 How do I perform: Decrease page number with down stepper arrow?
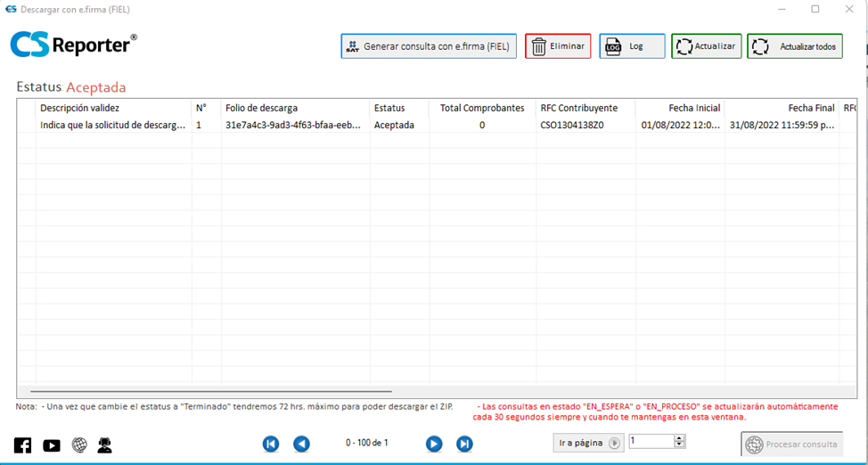click(x=681, y=445)
